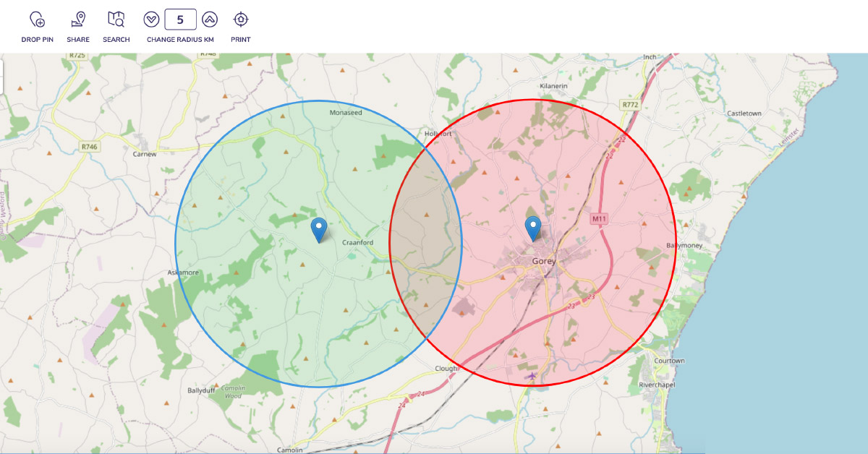The image size is (868, 454).
Task: Click the R772 road marker
Action: pyautogui.click(x=630, y=105)
